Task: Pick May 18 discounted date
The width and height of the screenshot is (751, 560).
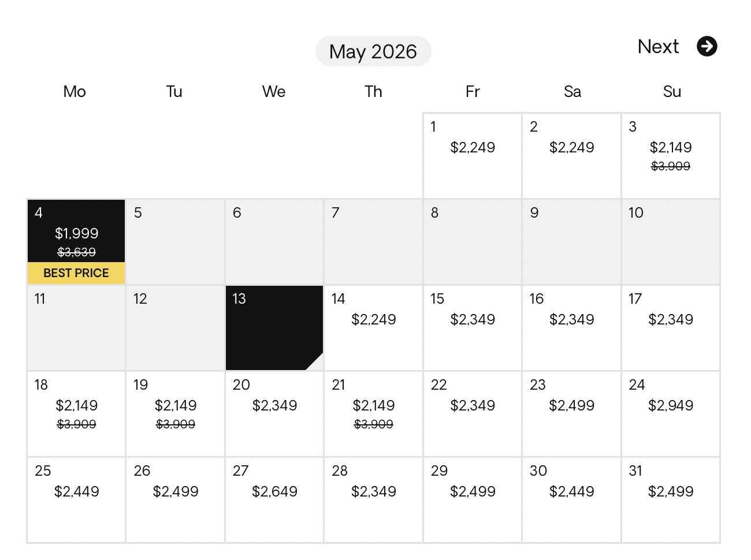Action: pyautogui.click(x=76, y=414)
